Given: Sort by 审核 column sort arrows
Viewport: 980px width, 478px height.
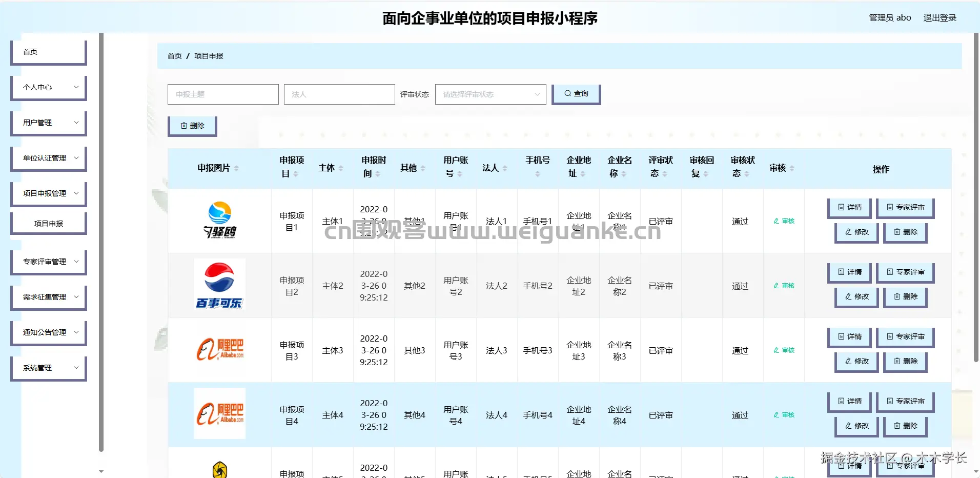Looking at the screenshot, I should [x=792, y=168].
